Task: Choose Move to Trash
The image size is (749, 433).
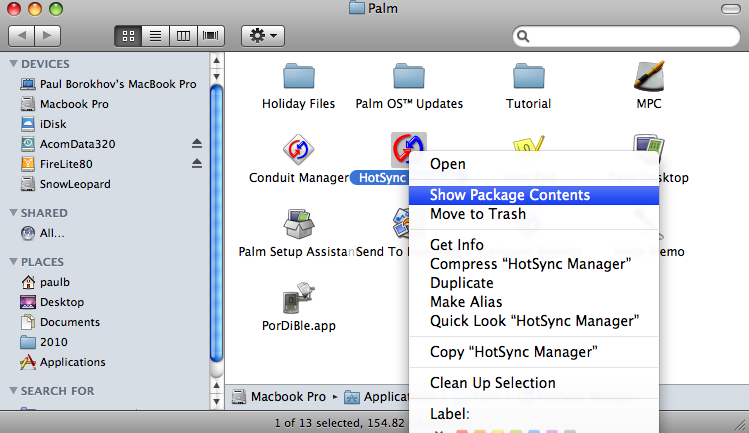Action: click(x=534, y=214)
